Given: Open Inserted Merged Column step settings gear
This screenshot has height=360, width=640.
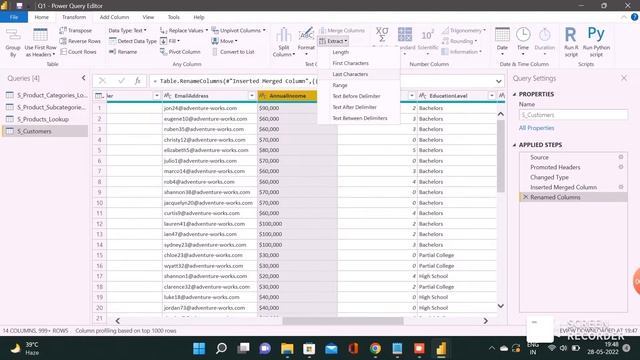Looking at the screenshot, I should pos(621,187).
